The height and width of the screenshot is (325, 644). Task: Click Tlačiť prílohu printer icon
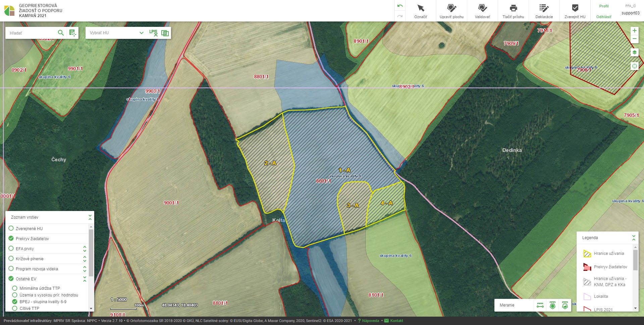tap(513, 8)
